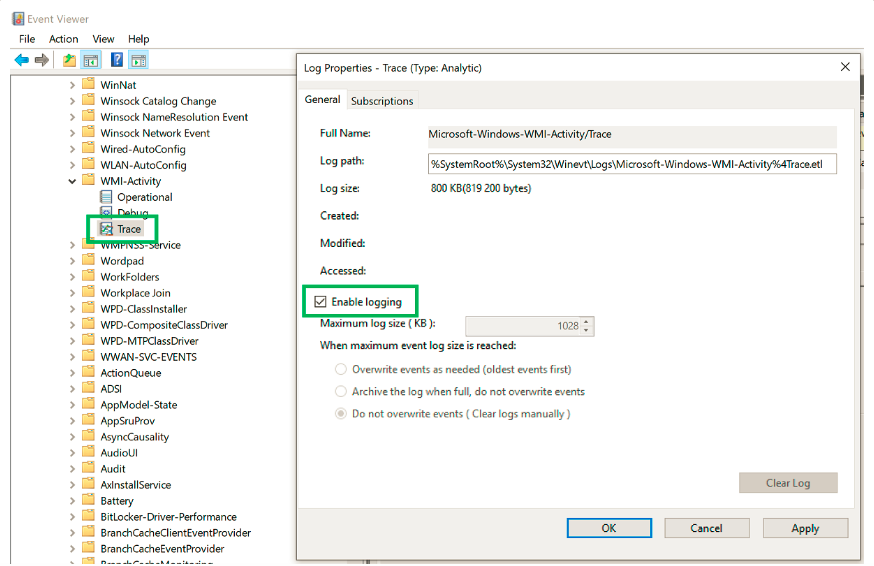This screenshot has width=874, height=566.
Task: Click the Back arrow toolbar icon
Action: point(22,60)
